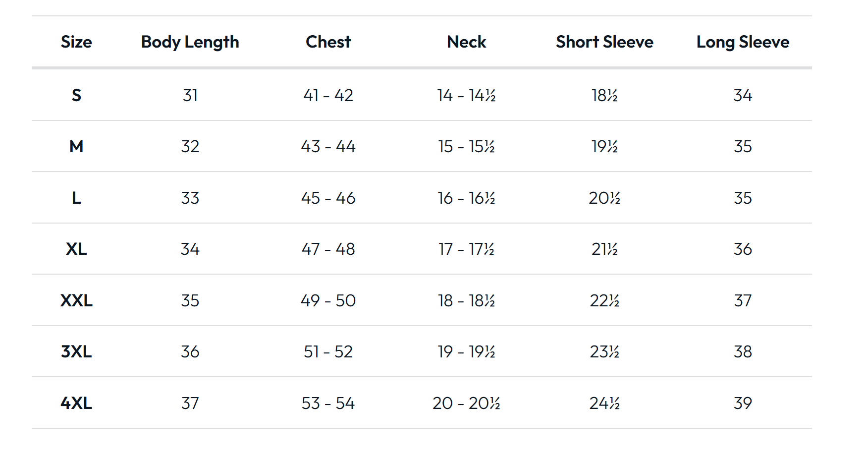This screenshot has width=868, height=461.
Task: Select the S size row label
Action: click(x=76, y=95)
